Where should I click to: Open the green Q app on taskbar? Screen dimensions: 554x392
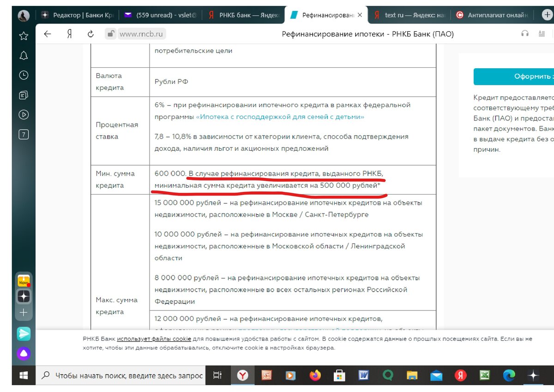point(388,375)
